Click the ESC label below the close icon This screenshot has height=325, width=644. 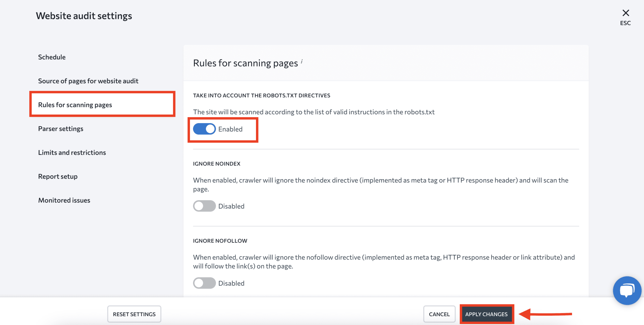(625, 23)
